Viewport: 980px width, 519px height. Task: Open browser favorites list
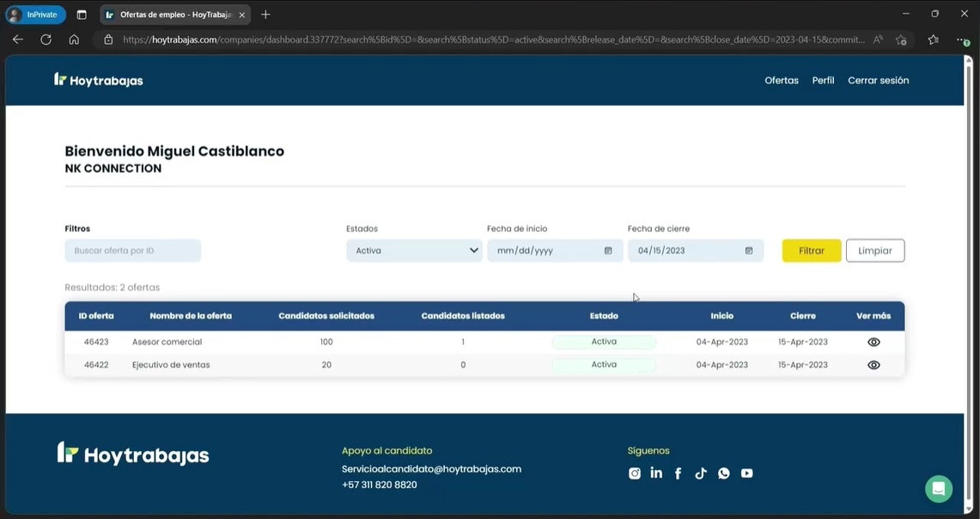click(933, 40)
